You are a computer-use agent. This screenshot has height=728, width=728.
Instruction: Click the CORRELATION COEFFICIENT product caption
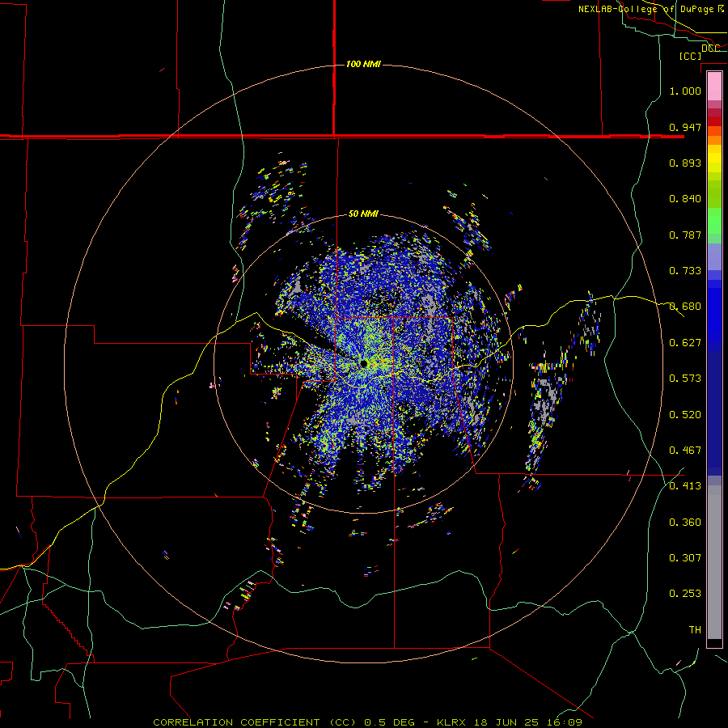tap(255, 722)
